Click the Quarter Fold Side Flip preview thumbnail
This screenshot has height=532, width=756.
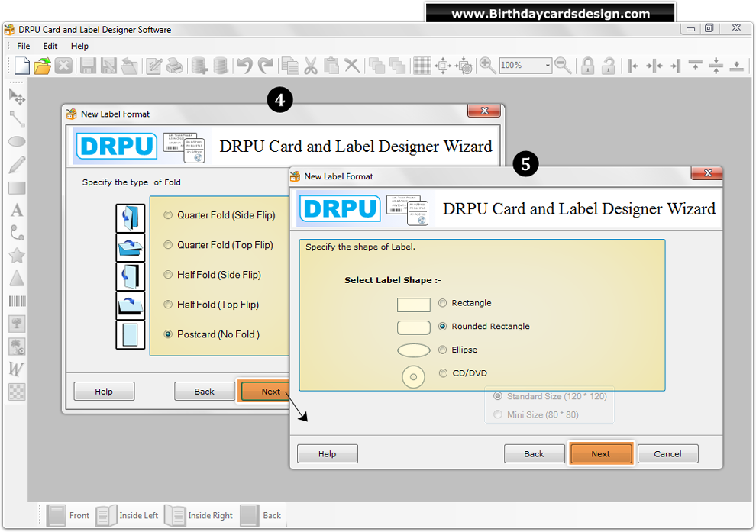[130, 218]
